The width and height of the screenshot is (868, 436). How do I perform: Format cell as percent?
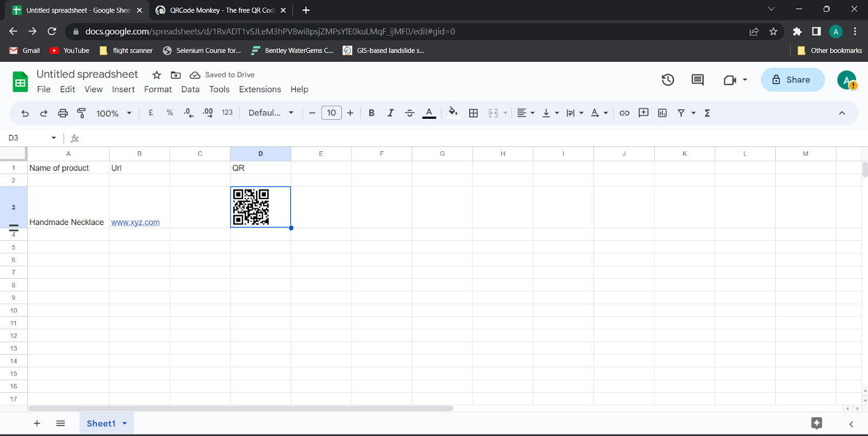(170, 113)
